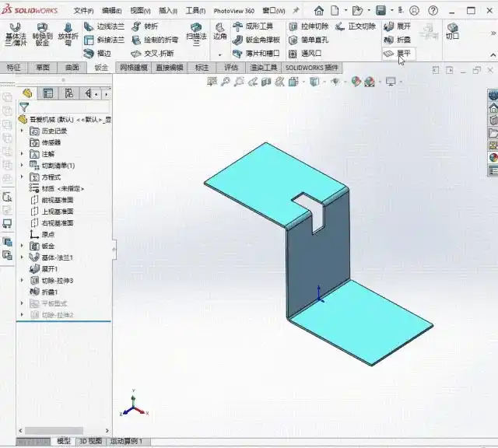Viewport: 498px width, 448px height.
Task: Select the 交叉-折断 cross break tool
Action: click(x=153, y=54)
